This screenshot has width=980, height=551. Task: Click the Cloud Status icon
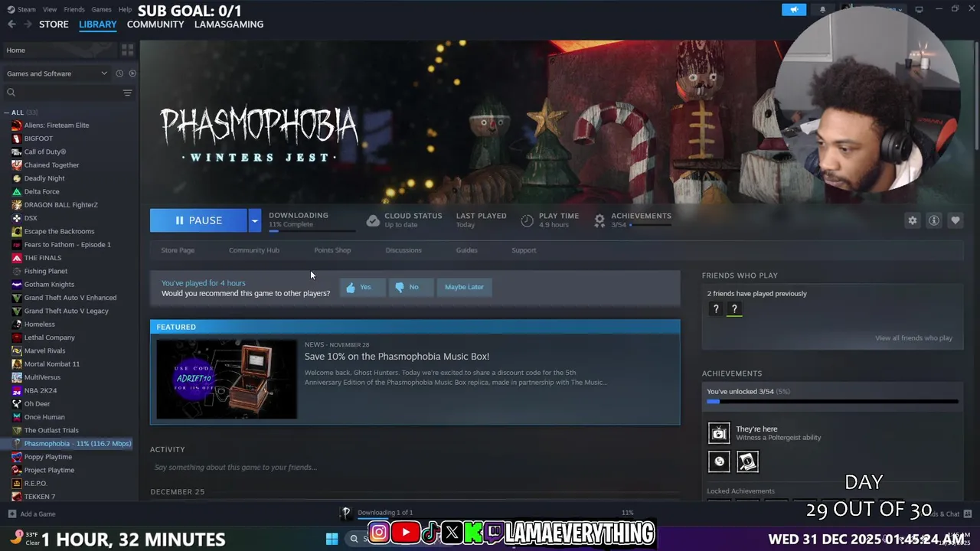(x=373, y=220)
